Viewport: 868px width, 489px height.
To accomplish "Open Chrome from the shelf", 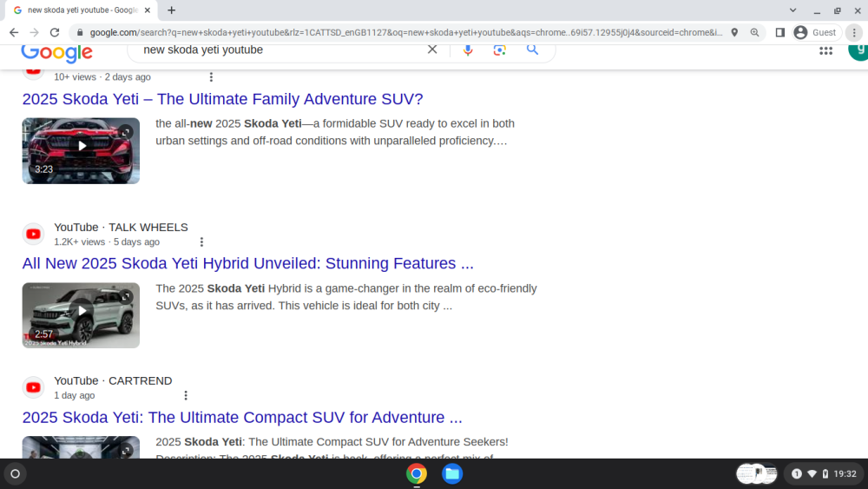I will click(x=417, y=473).
